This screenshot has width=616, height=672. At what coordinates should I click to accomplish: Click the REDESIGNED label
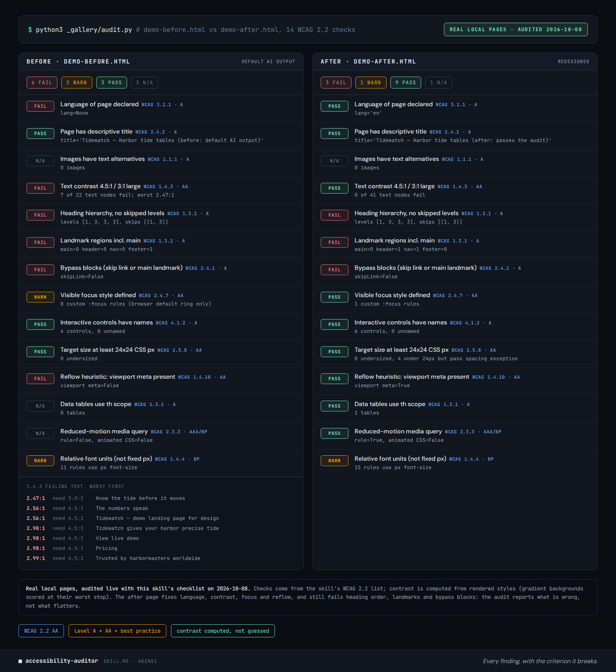click(573, 62)
